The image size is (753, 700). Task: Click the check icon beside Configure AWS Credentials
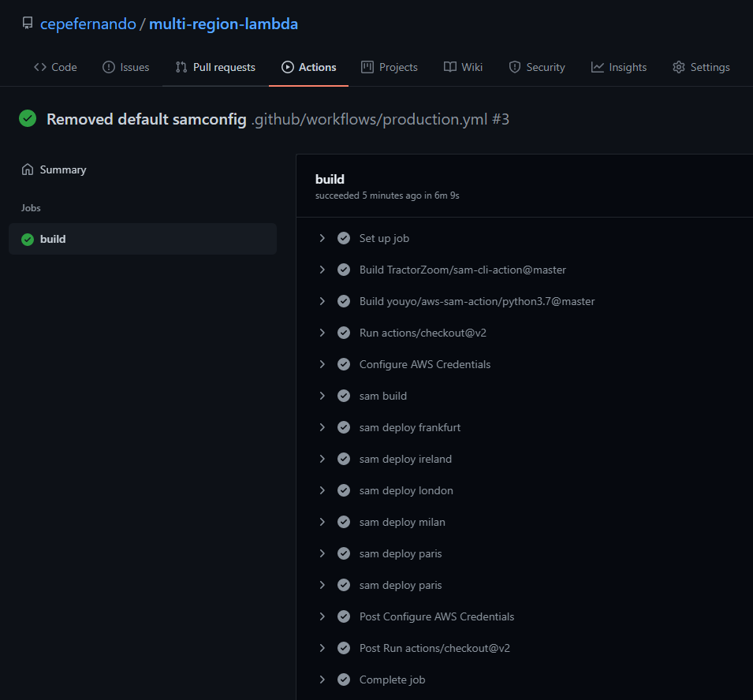coord(344,364)
